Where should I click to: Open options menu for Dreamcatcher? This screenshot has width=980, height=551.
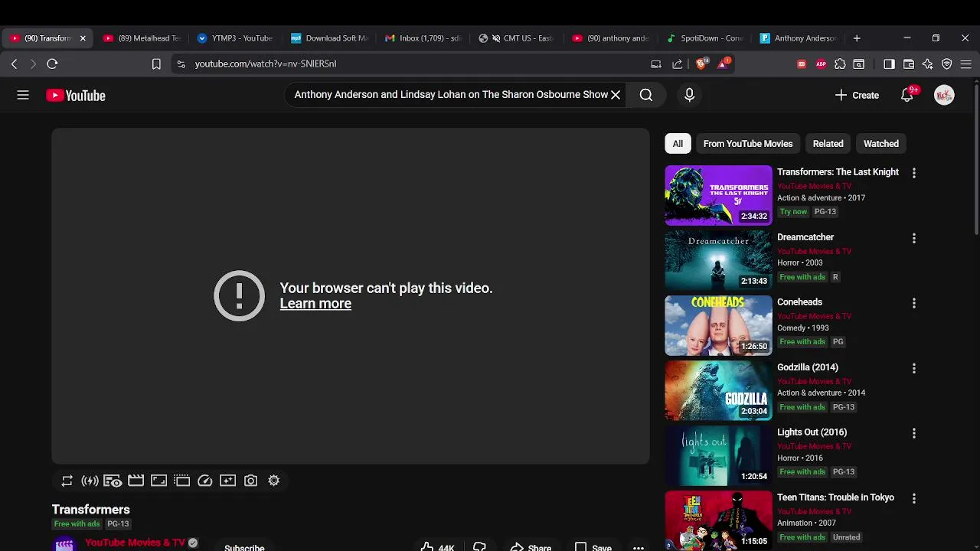pos(913,238)
